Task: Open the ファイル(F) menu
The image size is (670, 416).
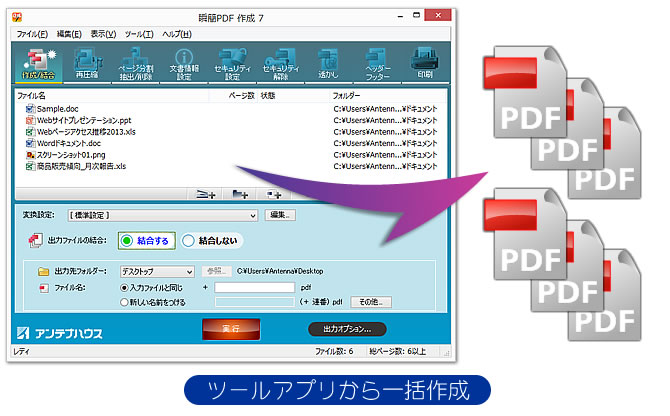Action: coord(32,34)
